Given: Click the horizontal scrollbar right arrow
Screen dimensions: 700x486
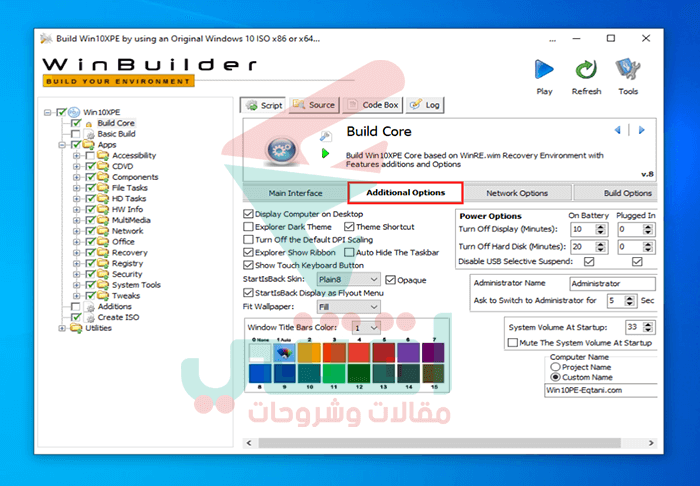Looking at the screenshot, I should (x=651, y=443).
